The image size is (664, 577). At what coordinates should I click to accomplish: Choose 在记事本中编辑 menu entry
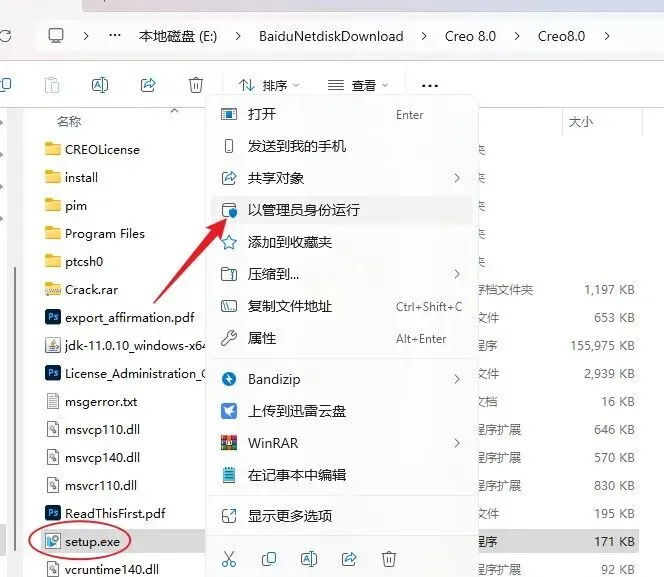pyautogui.click(x=342, y=475)
